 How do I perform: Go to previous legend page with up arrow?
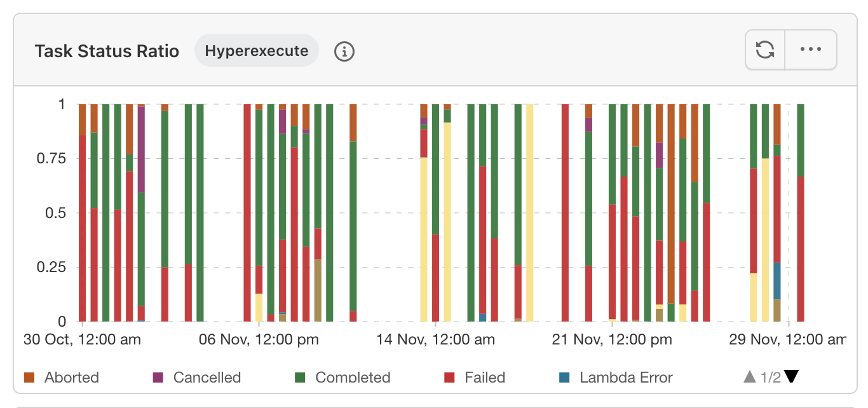coord(750,377)
